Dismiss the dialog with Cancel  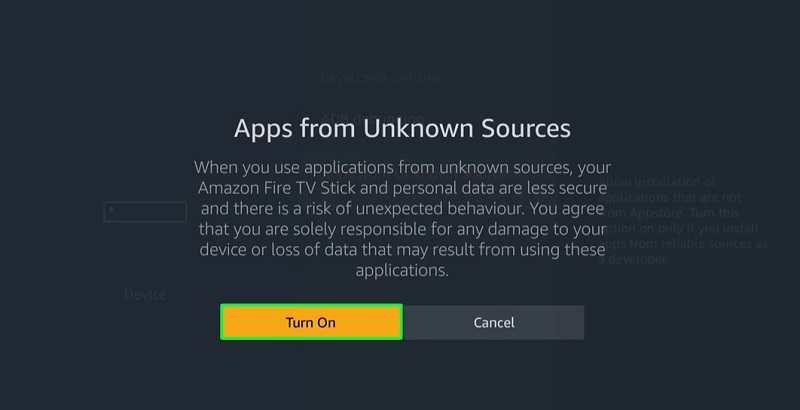pyautogui.click(x=494, y=322)
